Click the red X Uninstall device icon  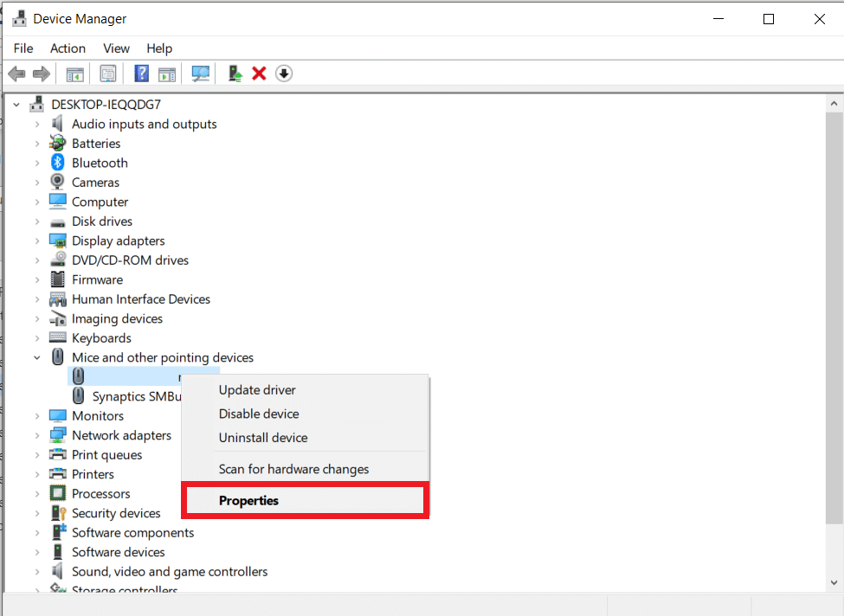[259, 74]
